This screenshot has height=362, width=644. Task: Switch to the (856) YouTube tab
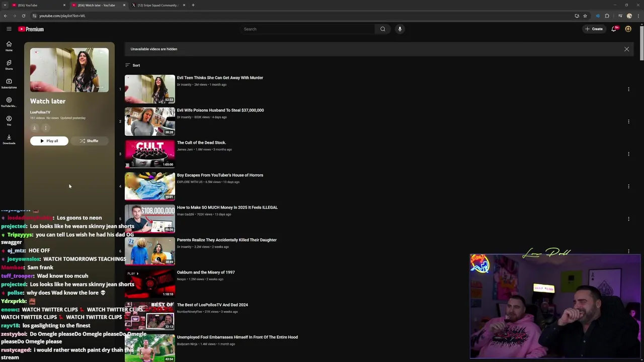point(38,5)
